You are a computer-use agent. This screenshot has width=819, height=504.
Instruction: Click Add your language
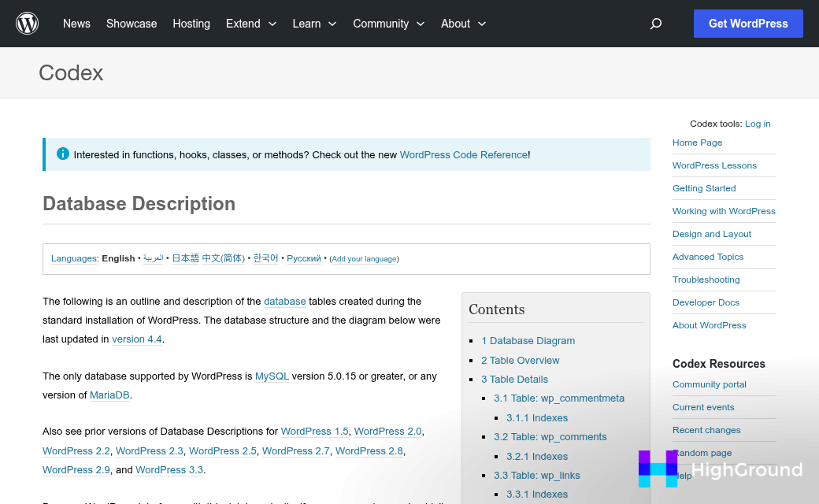(x=364, y=258)
